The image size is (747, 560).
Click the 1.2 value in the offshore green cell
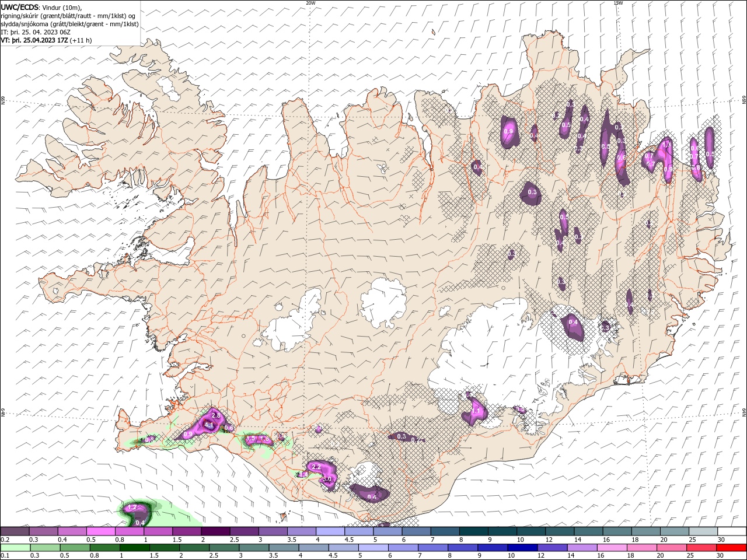[x=132, y=508]
